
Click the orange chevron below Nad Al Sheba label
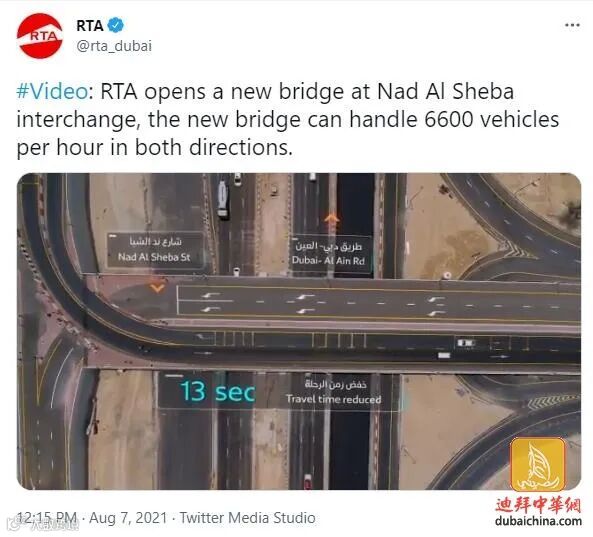157,288
